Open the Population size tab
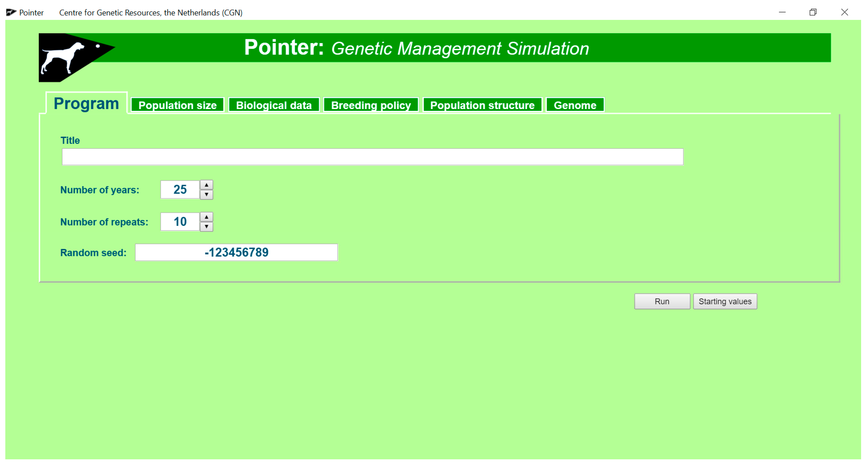 pyautogui.click(x=177, y=105)
